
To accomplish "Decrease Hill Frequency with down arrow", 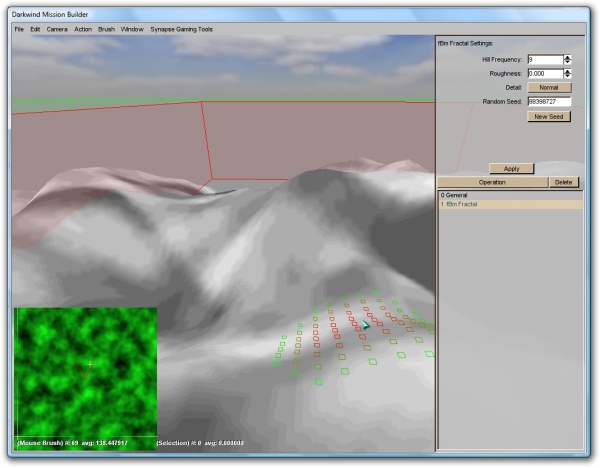I will [568, 62].
